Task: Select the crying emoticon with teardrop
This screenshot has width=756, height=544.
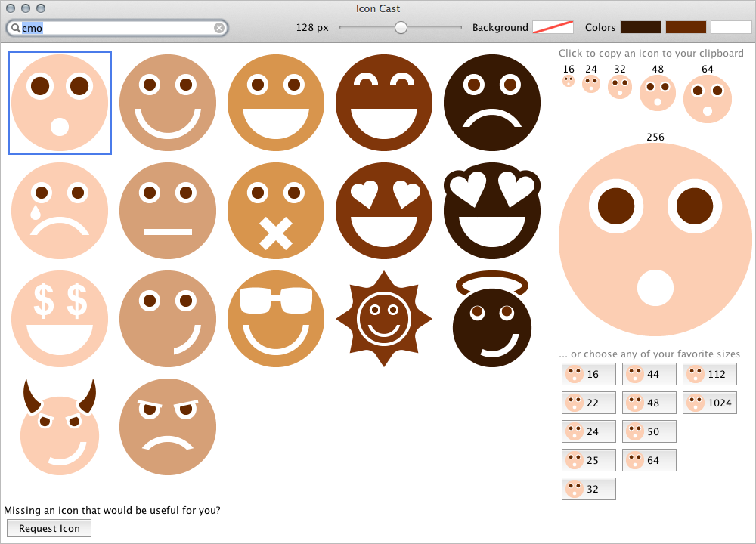Action: point(60,211)
